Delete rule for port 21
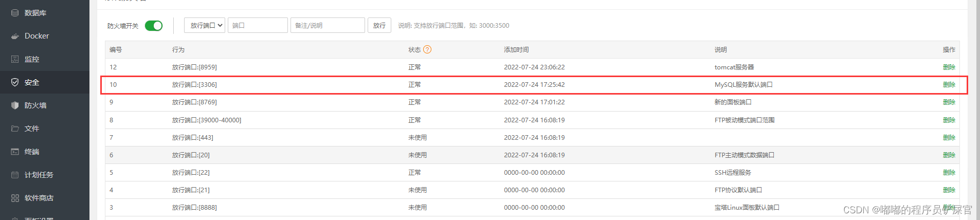This screenshot has width=980, height=220. tap(949, 190)
